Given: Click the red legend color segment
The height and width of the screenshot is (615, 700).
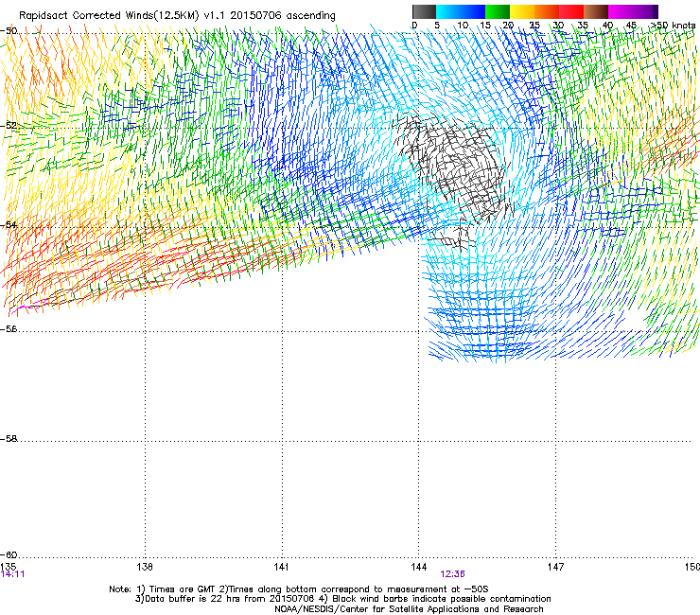Looking at the screenshot, I should point(571,11).
